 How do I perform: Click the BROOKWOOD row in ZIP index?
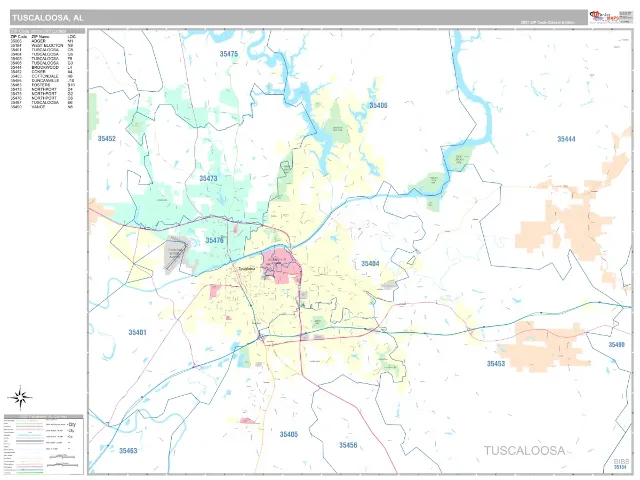42,67
